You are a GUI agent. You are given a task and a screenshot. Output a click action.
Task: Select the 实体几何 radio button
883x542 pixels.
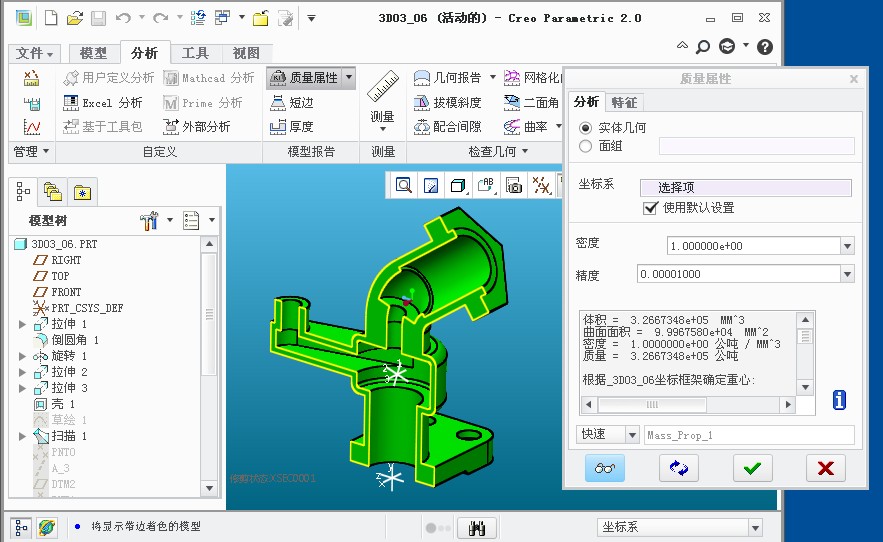586,128
